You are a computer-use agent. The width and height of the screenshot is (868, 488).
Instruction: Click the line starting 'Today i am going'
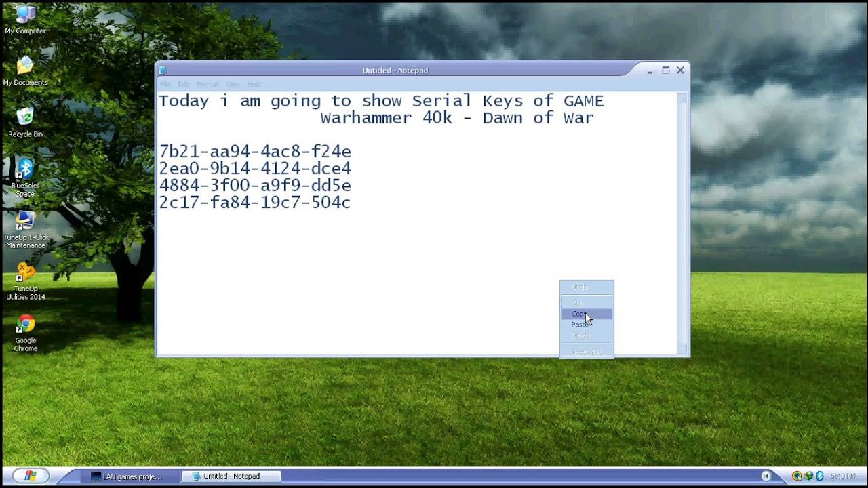pyautogui.click(x=381, y=101)
